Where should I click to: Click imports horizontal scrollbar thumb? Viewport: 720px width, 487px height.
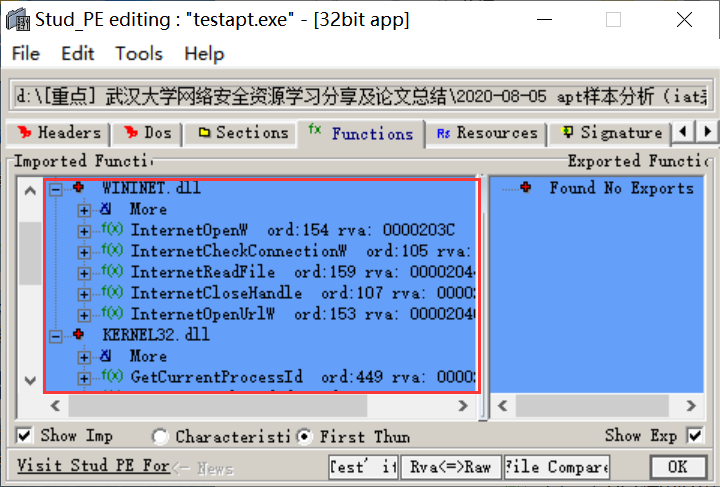coord(218,406)
